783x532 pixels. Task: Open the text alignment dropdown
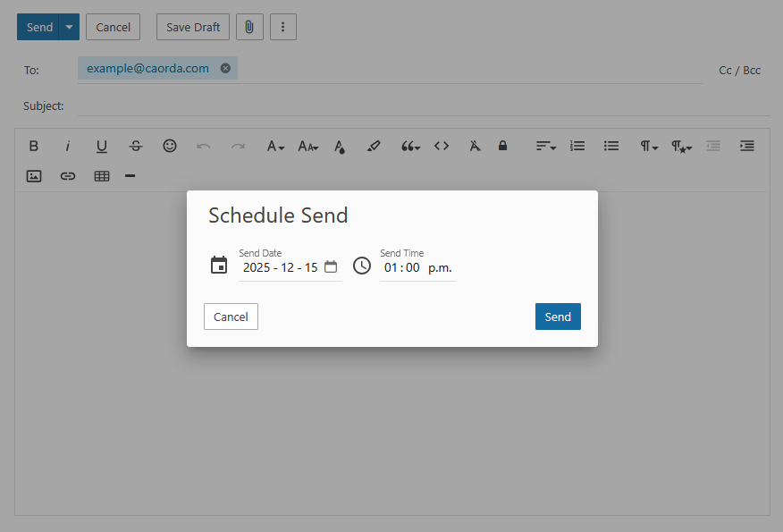tap(545, 146)
